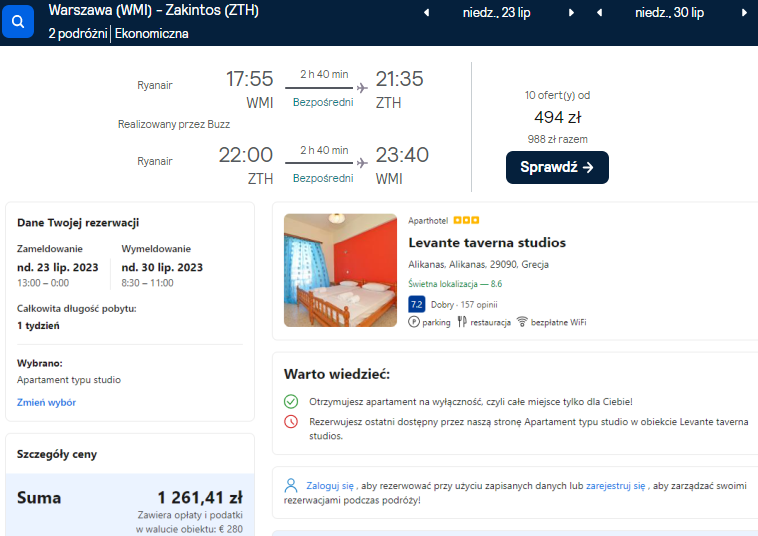Viewport: 758px width, 536px height.
Task: Click Ekonomiczna cabin class
Action: pos(152,33)
